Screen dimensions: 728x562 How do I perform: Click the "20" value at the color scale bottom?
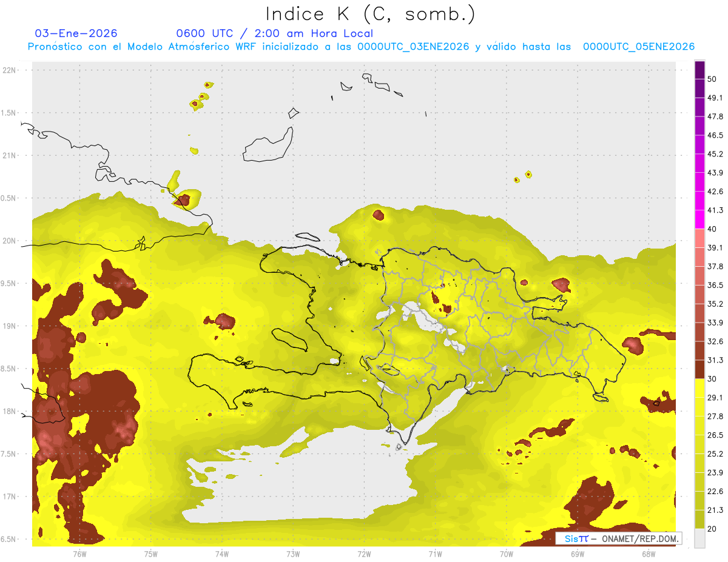tap(713, 529)
